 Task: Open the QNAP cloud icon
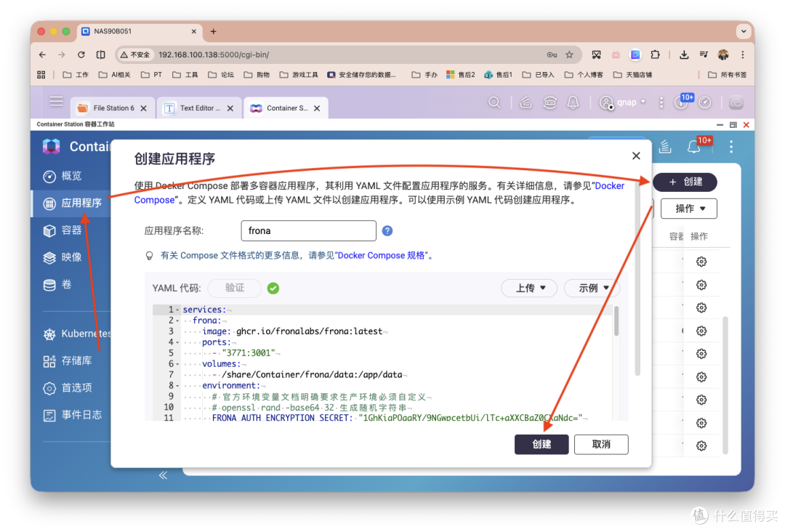coord(736,102)
